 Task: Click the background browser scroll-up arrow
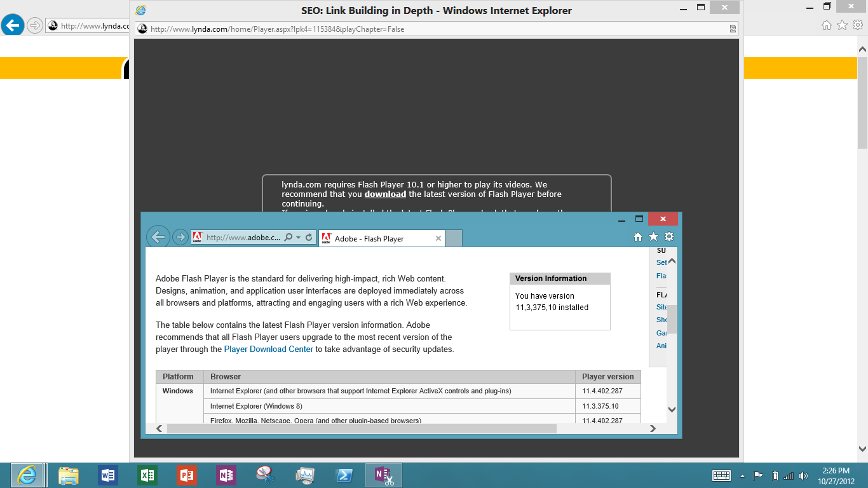pyautogui.click(x=862, y=49)
